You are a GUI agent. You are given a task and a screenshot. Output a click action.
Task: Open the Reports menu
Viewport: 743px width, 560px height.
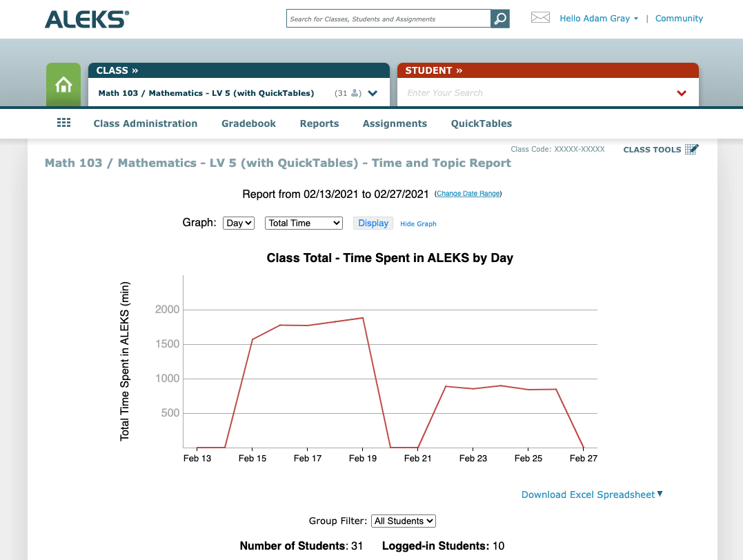point(319,123)
